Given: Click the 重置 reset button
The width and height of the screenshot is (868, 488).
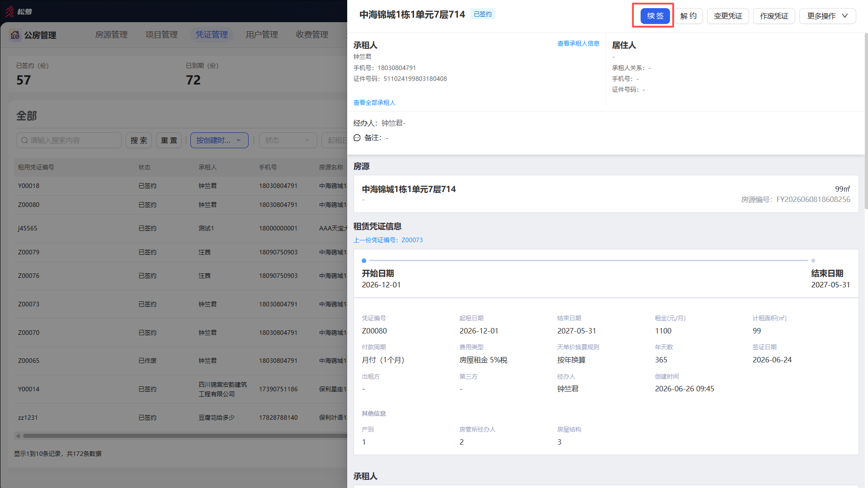Looking at the screenshot, I should coord(169,141).
